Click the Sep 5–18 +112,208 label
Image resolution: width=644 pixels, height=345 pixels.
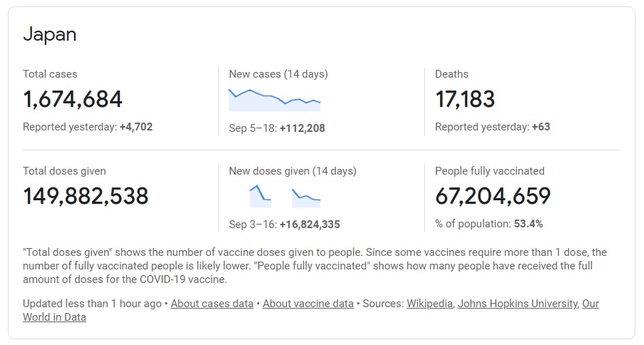(277, 128)
